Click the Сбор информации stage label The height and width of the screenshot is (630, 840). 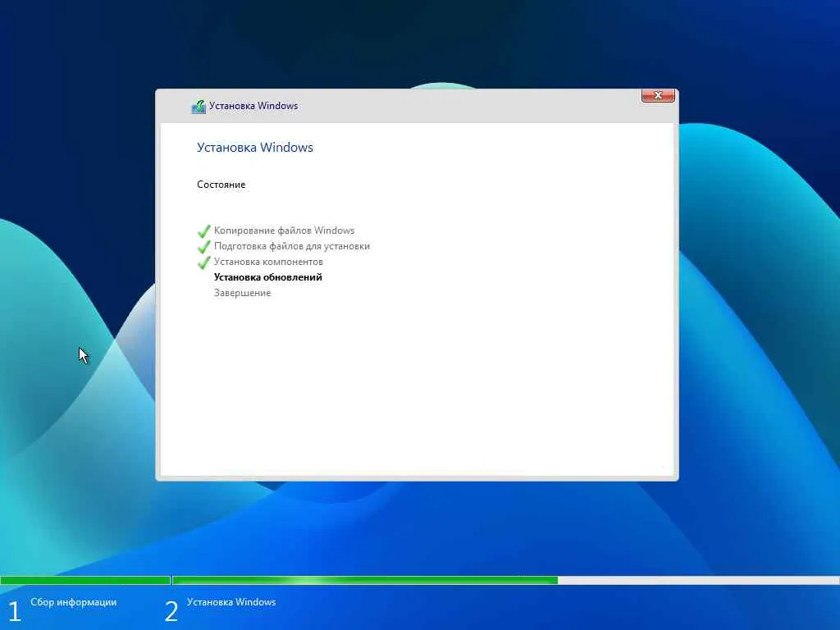click(x=73, y=602)
